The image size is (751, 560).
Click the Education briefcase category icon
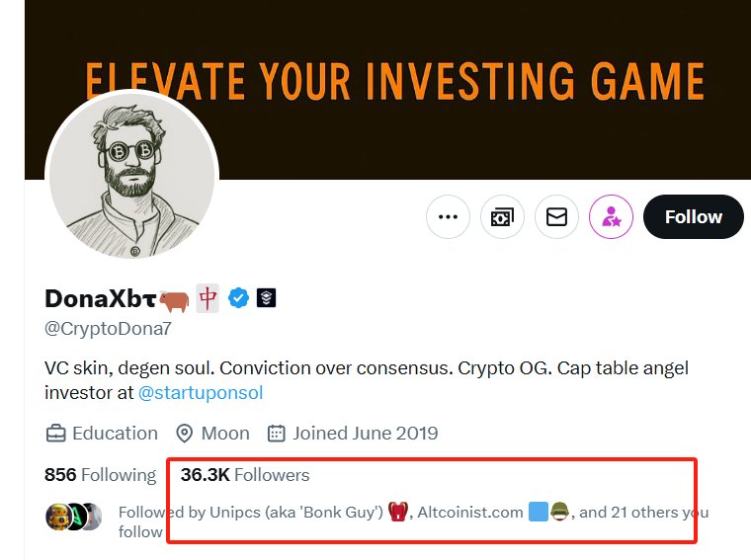point(56,434)
